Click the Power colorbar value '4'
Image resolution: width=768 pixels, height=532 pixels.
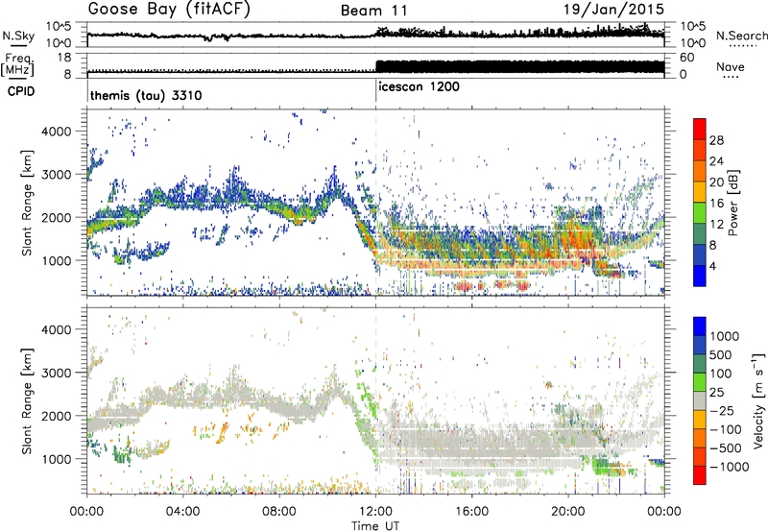713,266
